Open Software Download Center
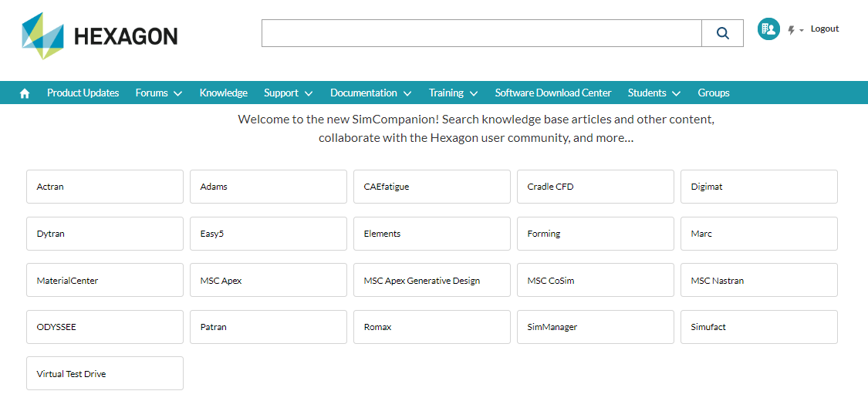868x401 pixels. click(x=553, y=93)
